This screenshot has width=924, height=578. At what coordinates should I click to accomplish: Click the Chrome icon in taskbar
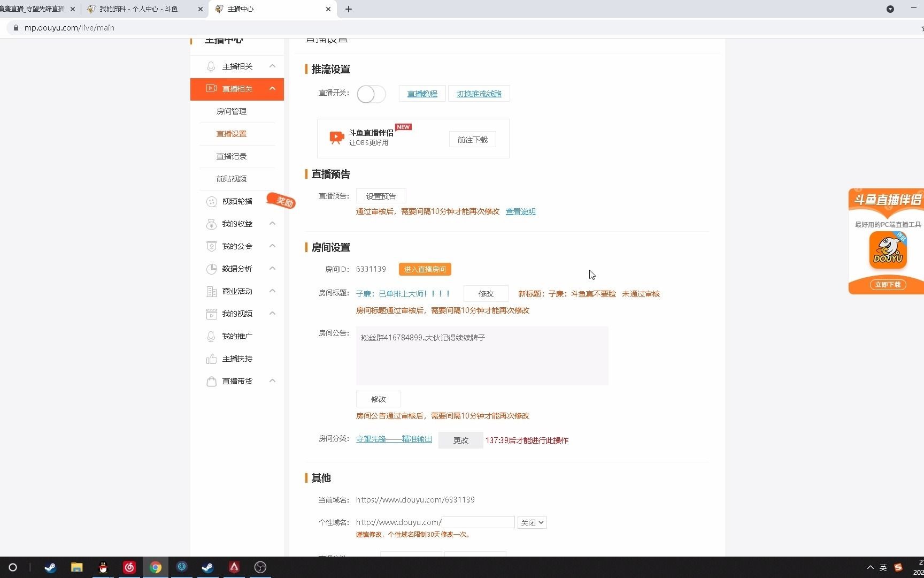point(156,567)
